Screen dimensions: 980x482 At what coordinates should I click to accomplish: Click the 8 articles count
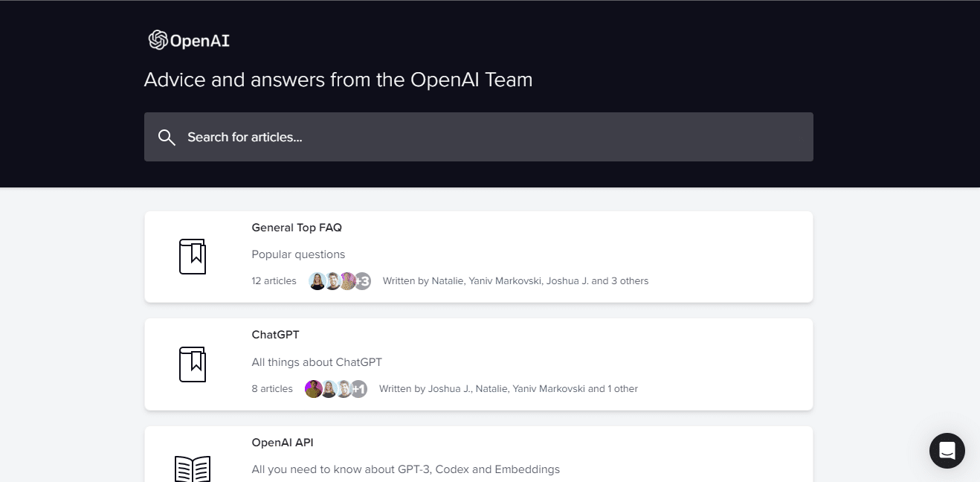[x=272, y=389]
